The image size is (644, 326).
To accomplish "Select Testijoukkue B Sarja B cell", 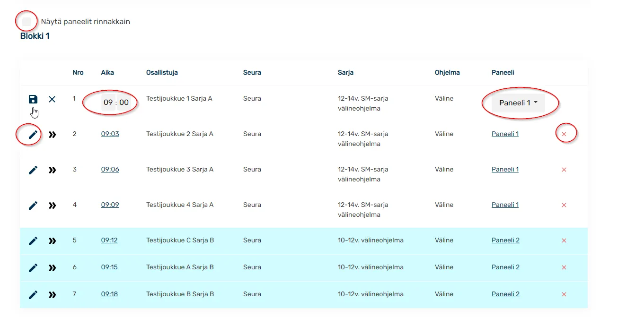I will coord(180,294).
